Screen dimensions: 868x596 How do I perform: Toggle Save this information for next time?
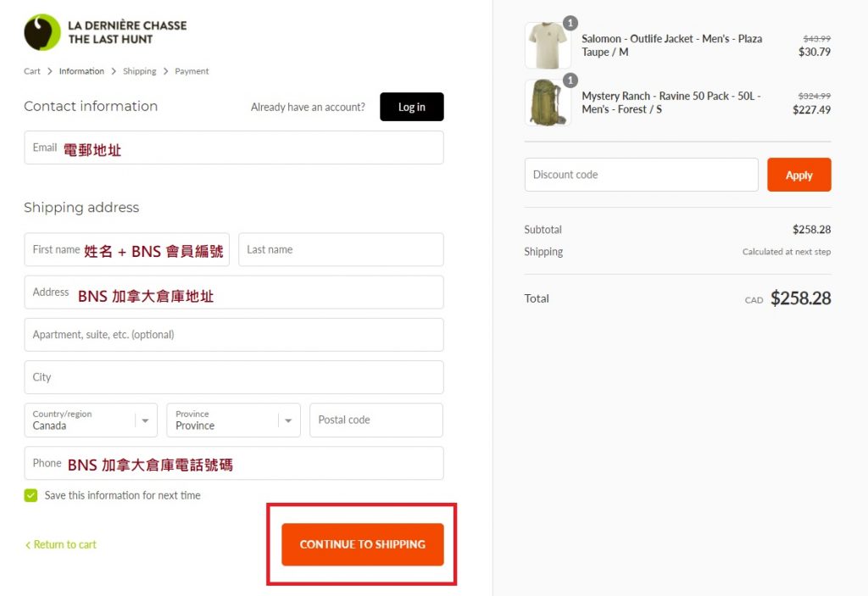click(x=31, y=495)
